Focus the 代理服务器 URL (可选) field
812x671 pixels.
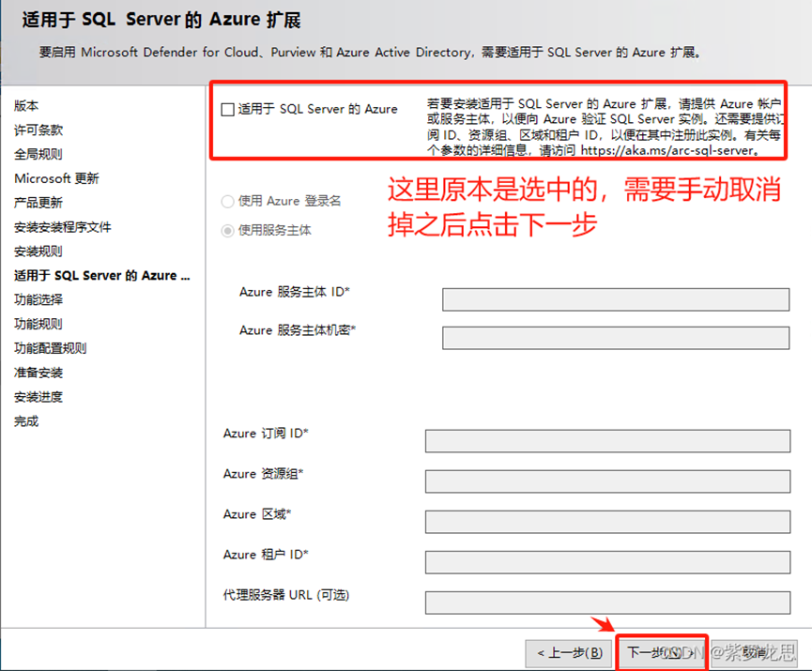[x=608, y=602]
